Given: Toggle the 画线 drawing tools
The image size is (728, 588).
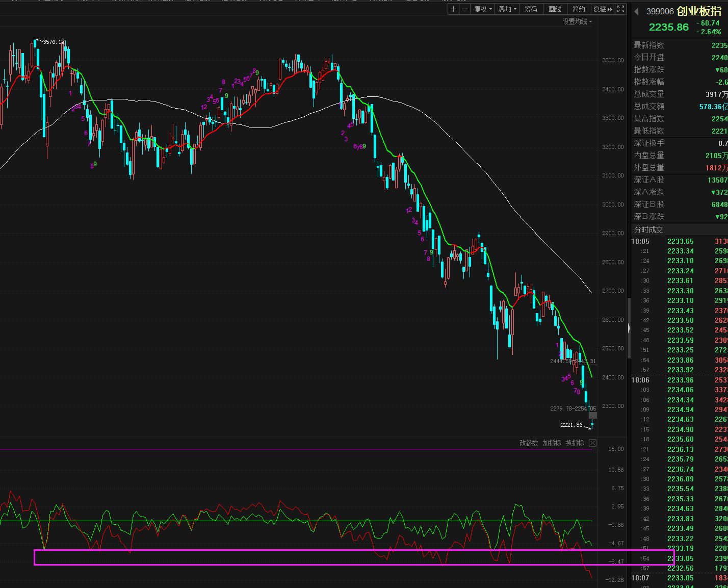Looking at the screenshot, I should [555, 9].
